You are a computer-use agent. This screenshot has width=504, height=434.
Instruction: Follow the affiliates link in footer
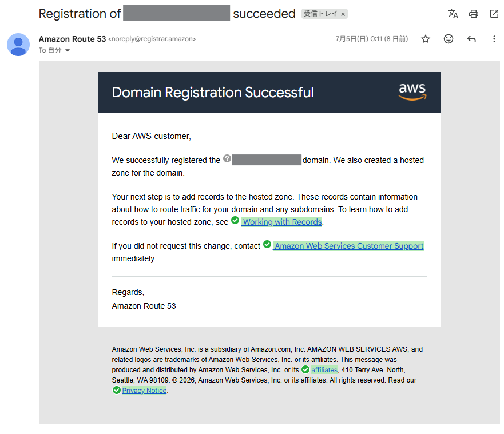[x=324, y=370]
